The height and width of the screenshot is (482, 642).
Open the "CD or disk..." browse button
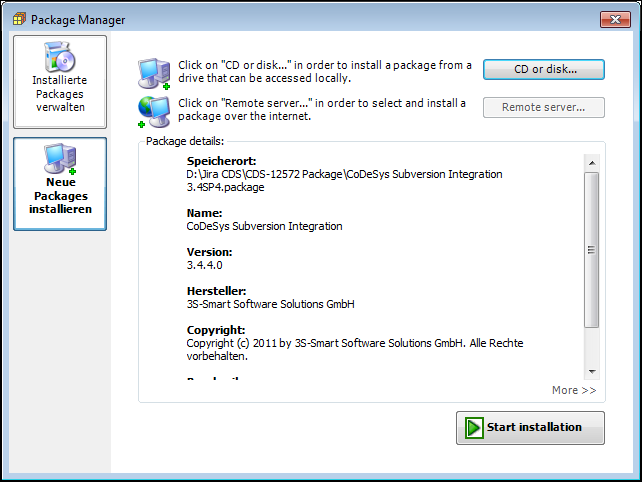544,69
